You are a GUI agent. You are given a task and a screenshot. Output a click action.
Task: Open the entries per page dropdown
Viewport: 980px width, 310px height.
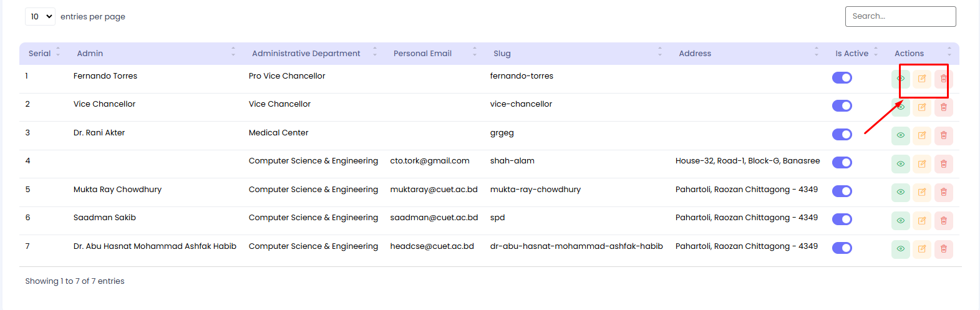click(x=41, y=17)
